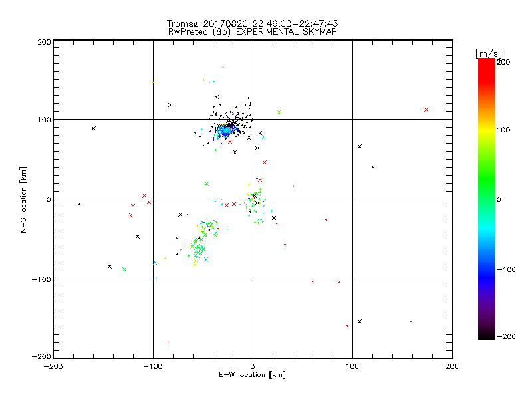
Task: Select the orange dot at the top near 165 km north
Action: [x=223, y=67]
